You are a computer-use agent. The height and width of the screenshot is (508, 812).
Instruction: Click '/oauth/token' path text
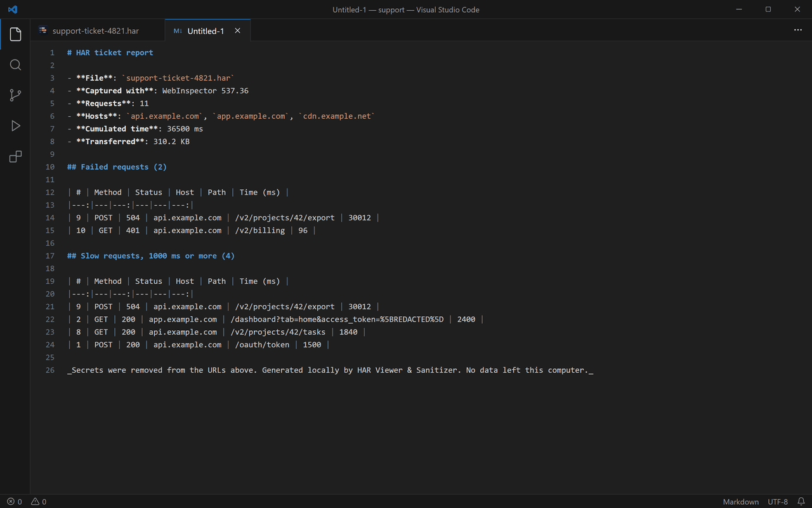click(x=262, y=345)
